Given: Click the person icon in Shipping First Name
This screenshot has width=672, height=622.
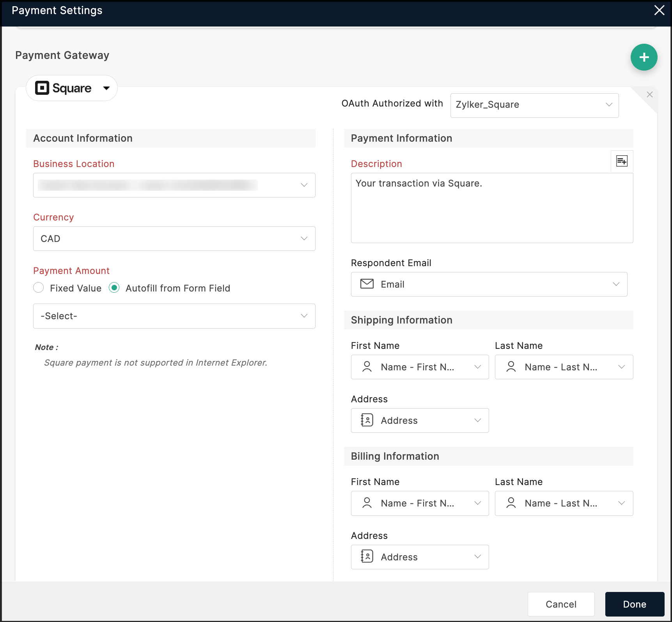Looking at the screenshot, I should click(x=367, y=367).
